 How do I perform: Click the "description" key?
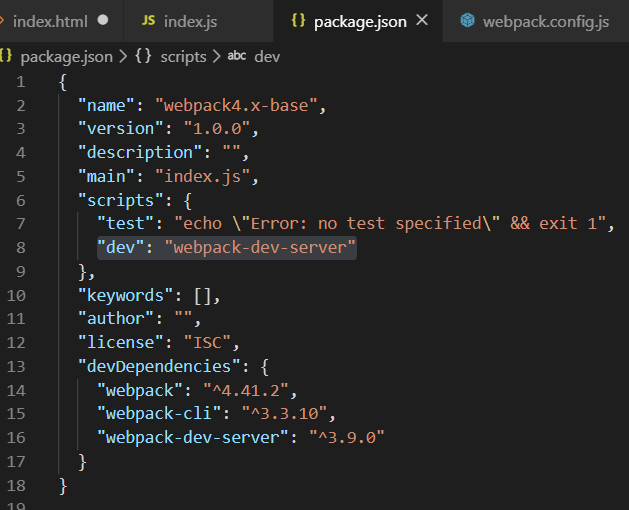(140, 152)
